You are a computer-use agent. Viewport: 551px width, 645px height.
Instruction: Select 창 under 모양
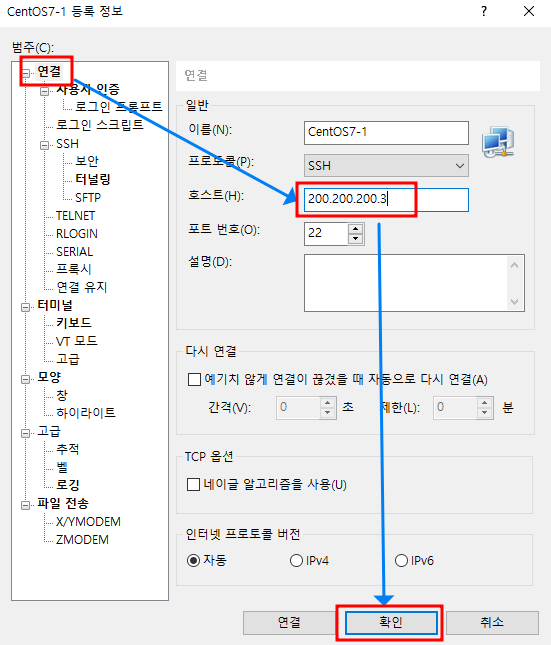pyautogui.click(x=62, y=395)
